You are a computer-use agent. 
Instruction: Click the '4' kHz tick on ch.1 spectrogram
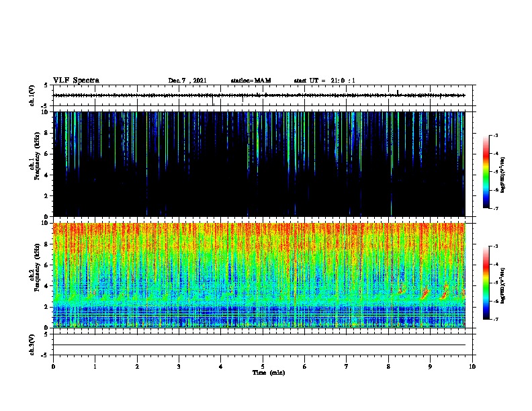click(x=47, y=175)
